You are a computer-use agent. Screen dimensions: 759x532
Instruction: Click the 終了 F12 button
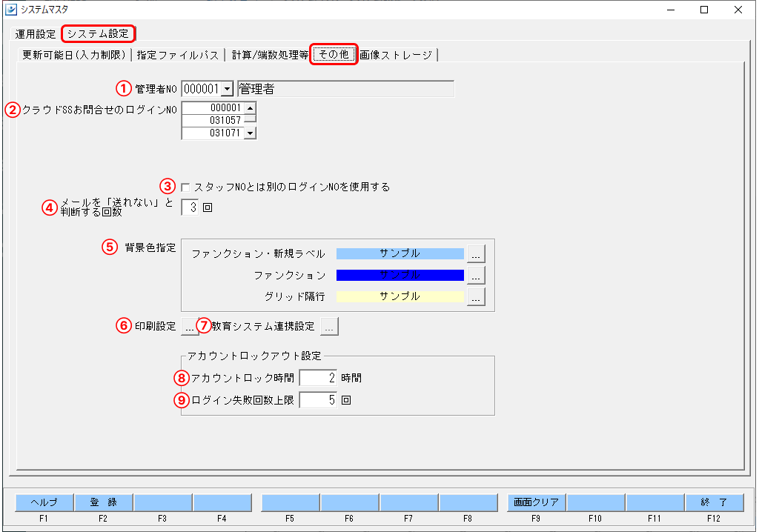point(714,502)
